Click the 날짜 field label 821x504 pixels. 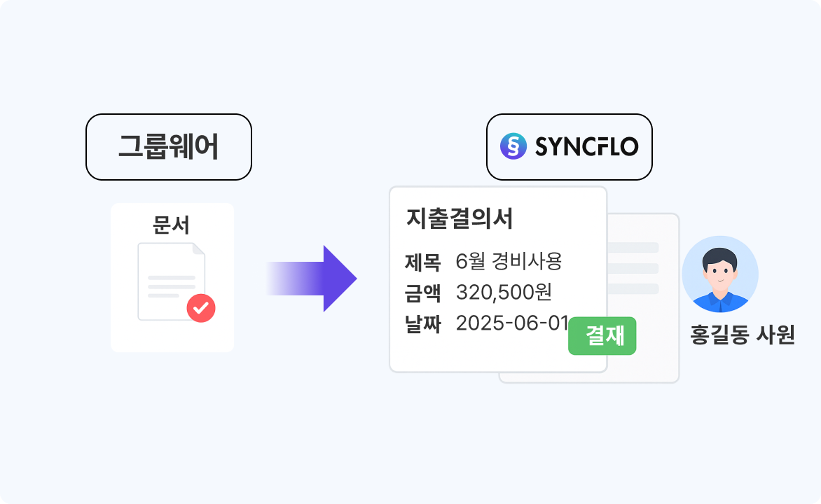tap(422, 323)
